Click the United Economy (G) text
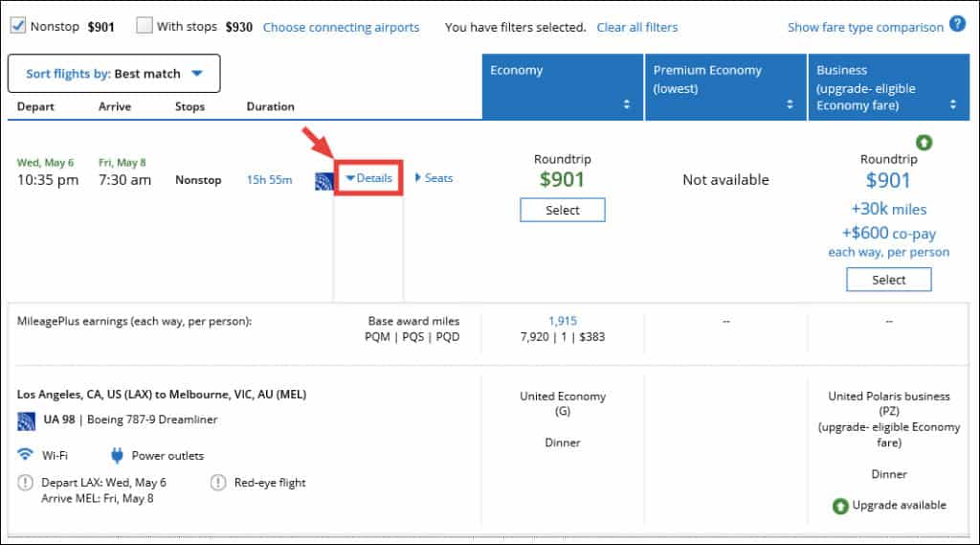 [x=563, y=403]
